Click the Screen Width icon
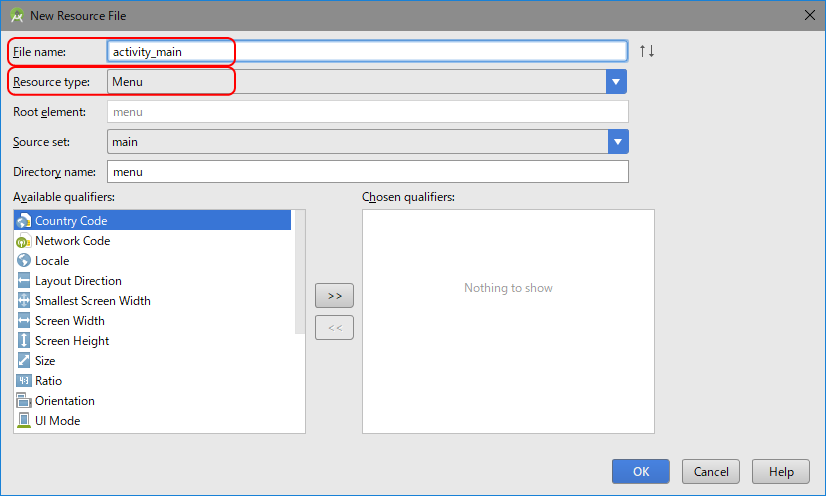 (24, 320)
